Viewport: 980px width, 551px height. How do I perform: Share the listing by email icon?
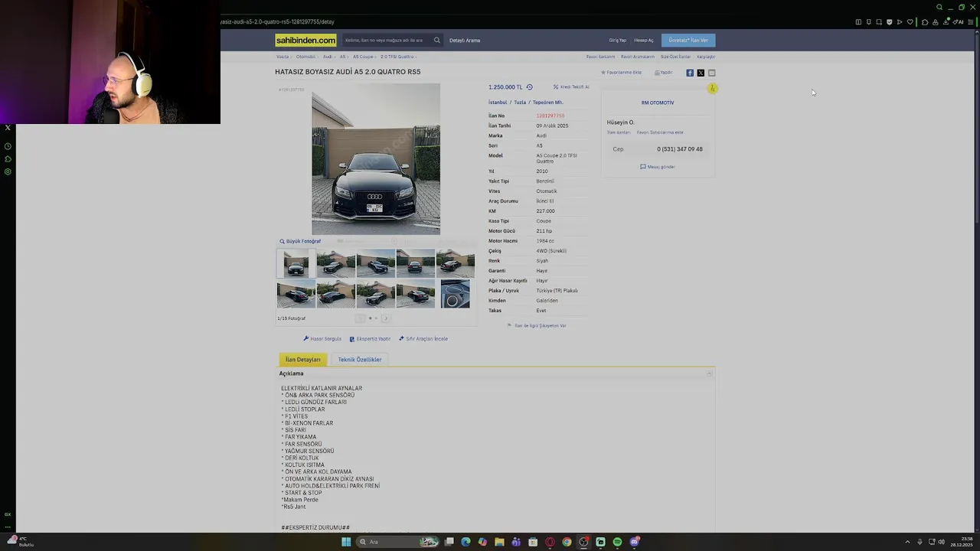[711, 73]
